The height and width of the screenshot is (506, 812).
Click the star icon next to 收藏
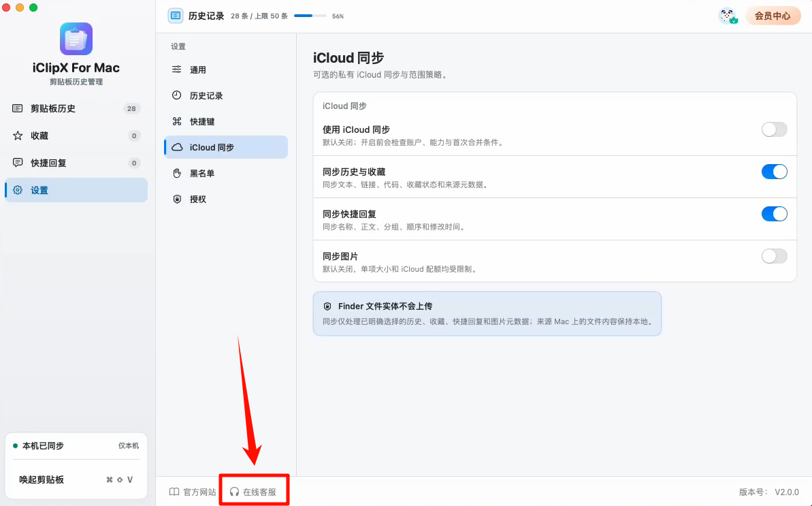coord(18,136)
